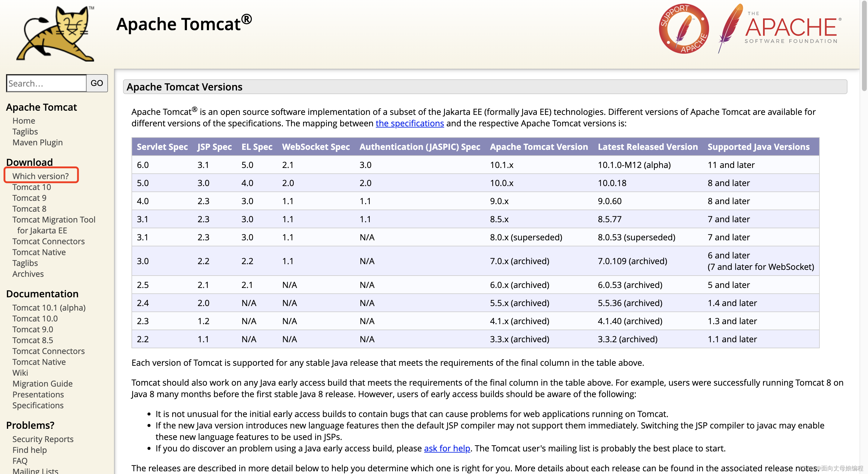Screen dimensions: 868x474
Task: Open Tomcat 8 download page
Action: [29, 209]
